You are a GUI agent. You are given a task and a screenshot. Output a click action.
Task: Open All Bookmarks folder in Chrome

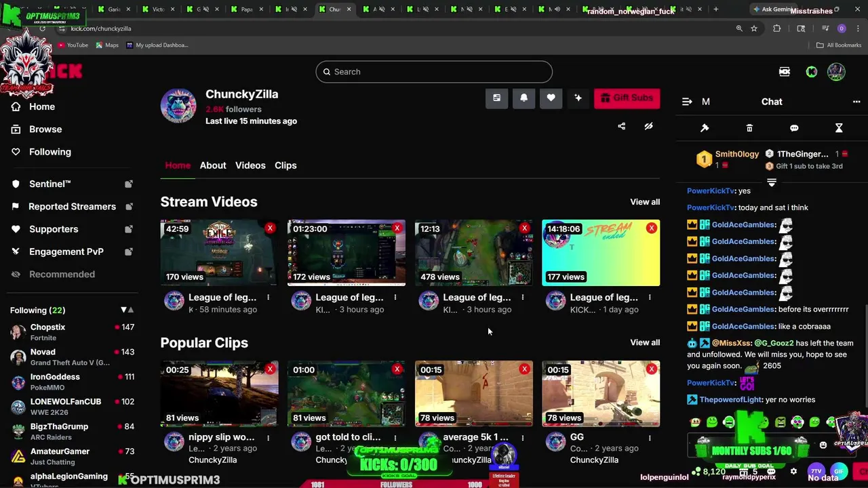839,45
